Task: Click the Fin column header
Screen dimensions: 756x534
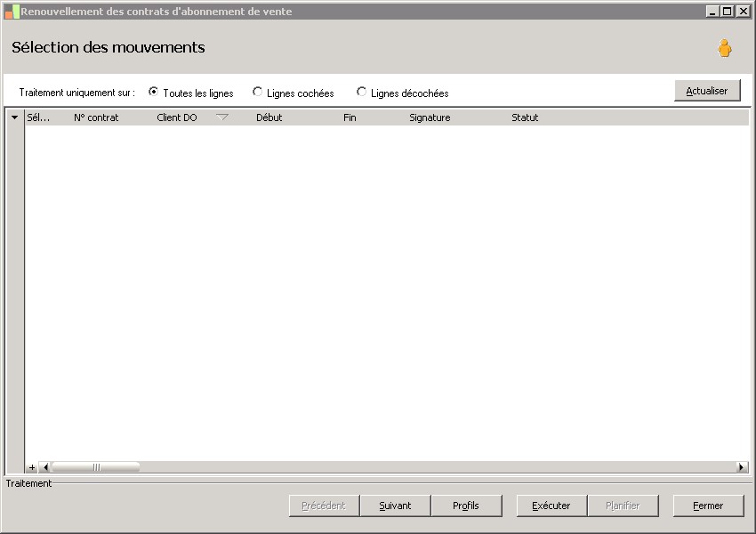Action: (x=350, y=117)
